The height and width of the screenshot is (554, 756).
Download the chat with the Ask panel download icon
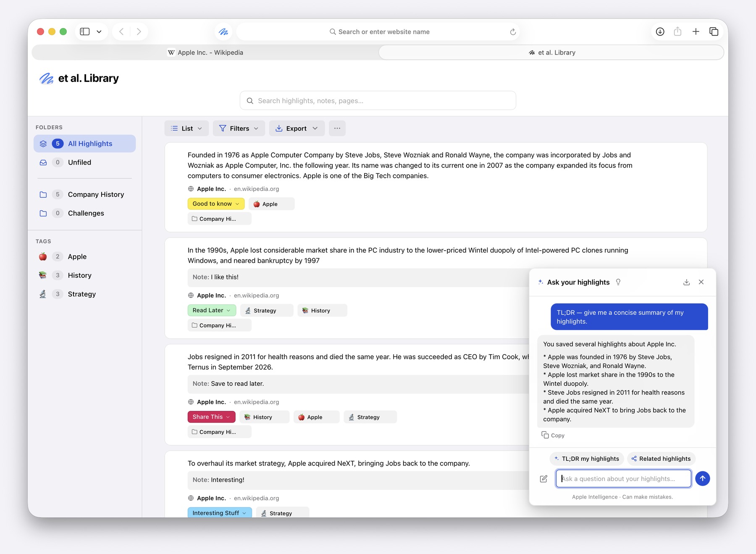coord(687,282)
